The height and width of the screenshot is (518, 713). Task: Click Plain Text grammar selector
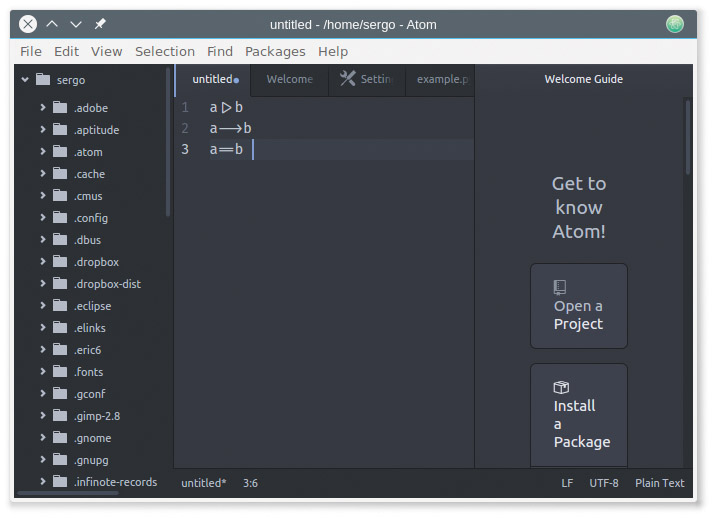(x=659, y=483)
